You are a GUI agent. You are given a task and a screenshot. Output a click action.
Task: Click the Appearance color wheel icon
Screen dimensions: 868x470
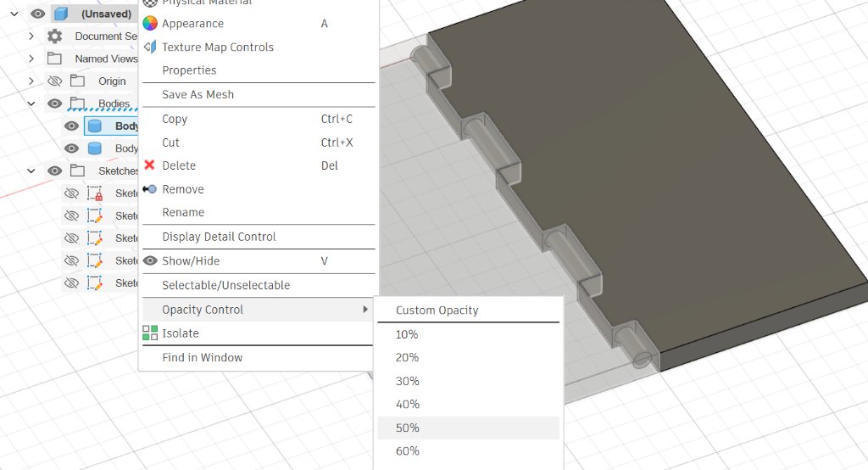click(x=150, y=23)
